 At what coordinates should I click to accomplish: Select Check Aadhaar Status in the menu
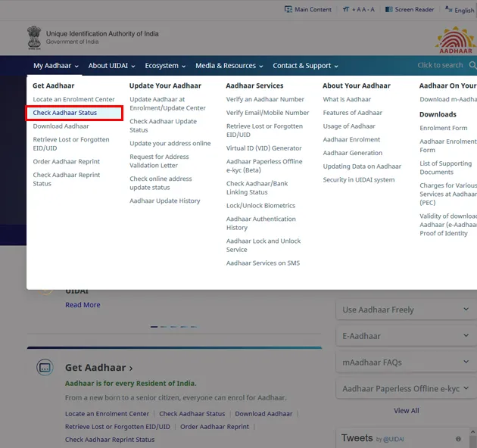click(x=65, y=113)
